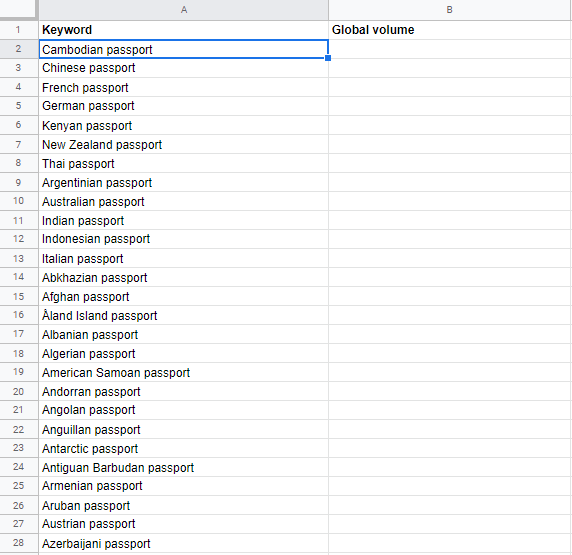Click the 'Chinese passport' cell

(x=183, y=68)
